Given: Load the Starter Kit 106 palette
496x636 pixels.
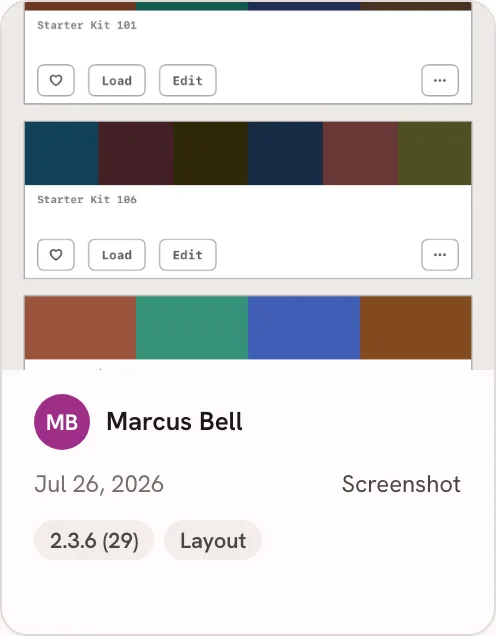Looking at the screenshot, I should (117, 255).
